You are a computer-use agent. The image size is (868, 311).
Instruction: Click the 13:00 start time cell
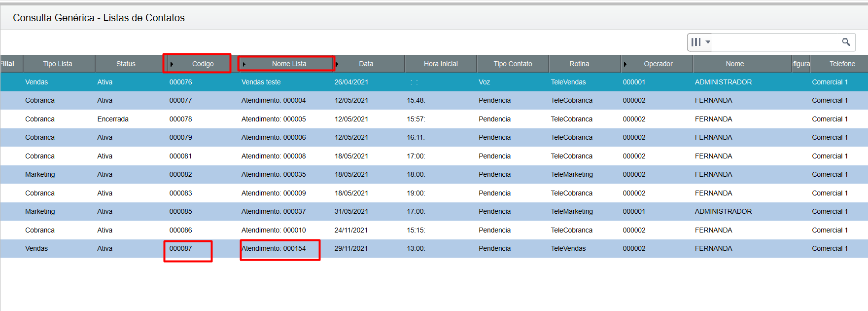416,248
